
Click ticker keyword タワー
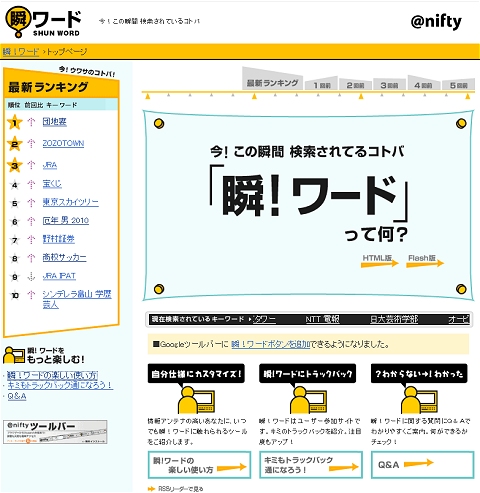(264, 319)
